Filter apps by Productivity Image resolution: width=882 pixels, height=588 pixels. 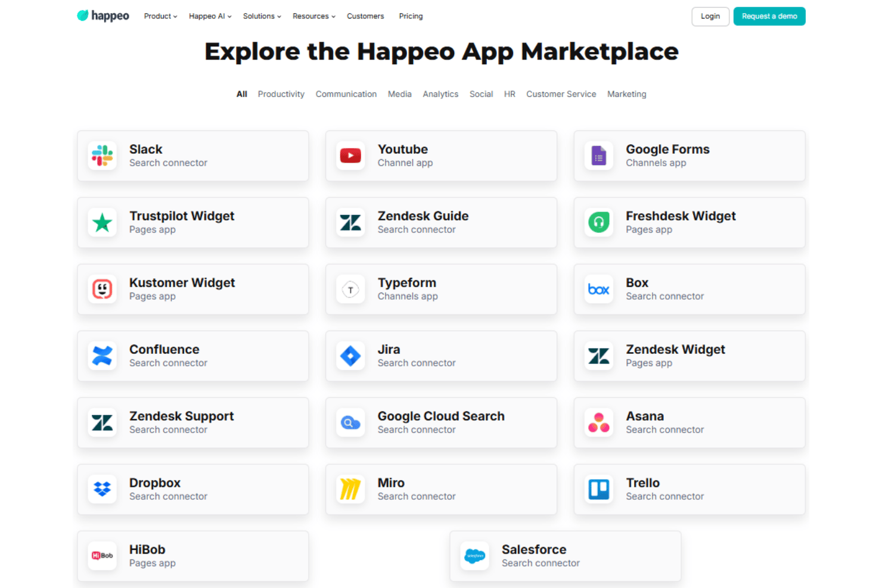tap(281, 94)
